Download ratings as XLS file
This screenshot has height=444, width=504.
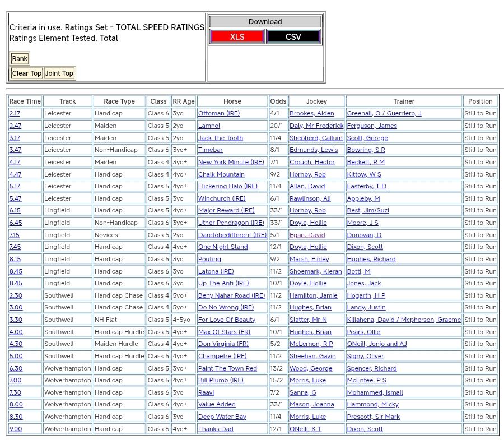(237, 37)
